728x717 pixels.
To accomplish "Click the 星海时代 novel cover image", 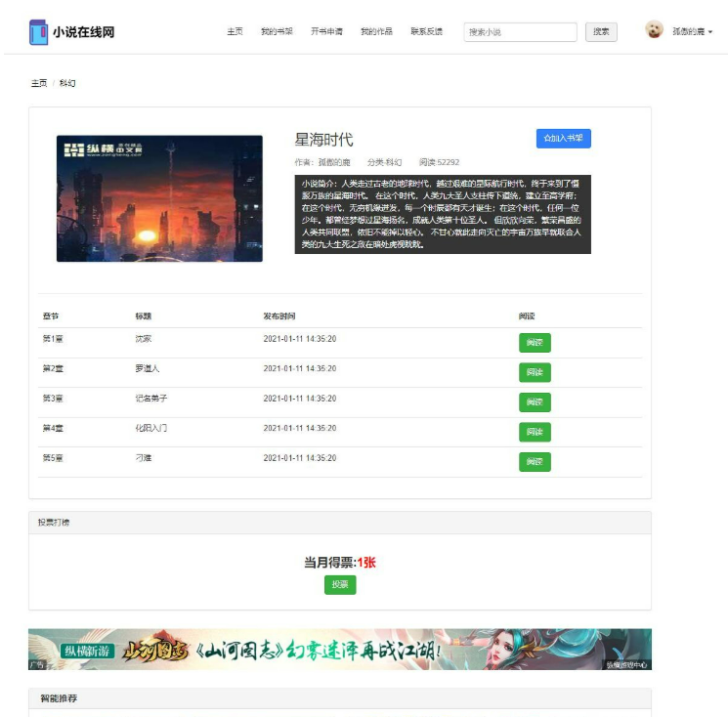I will 159,198.
